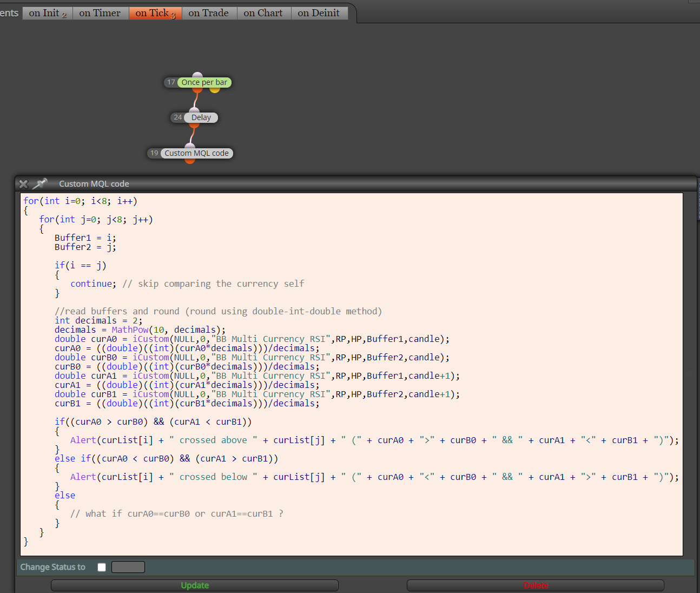
Task: Click the 'double curA0 = iCustom' line
Action: click(252, 339)
